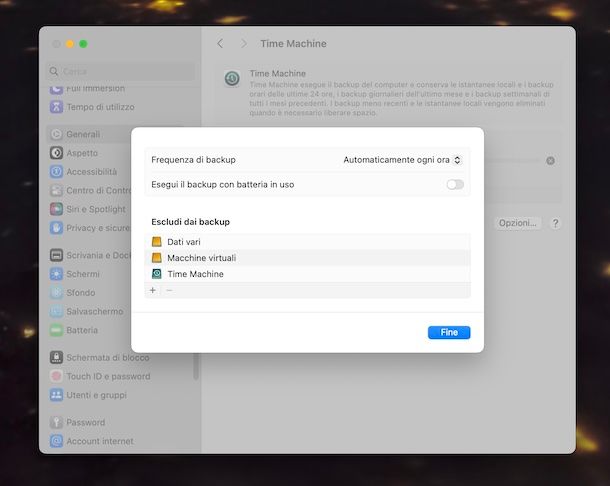
Task: Go forward with the right chevron
Action: [244, 44]
